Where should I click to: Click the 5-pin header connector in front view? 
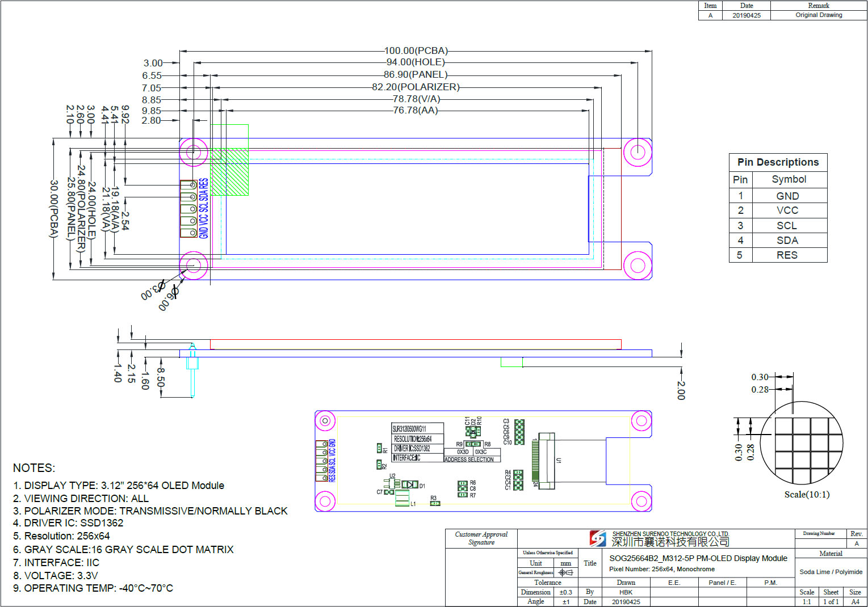tap(188, 209)
